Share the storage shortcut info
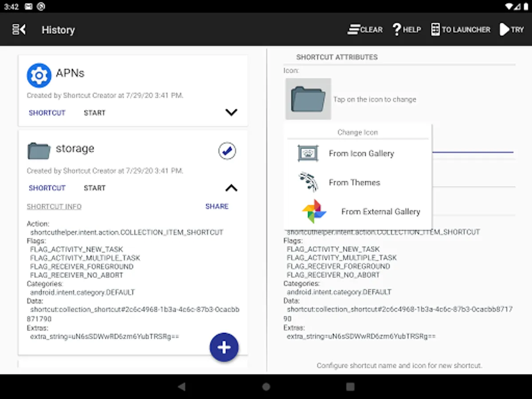Screen dimensions: 532x399 click(x=217, y=206)
